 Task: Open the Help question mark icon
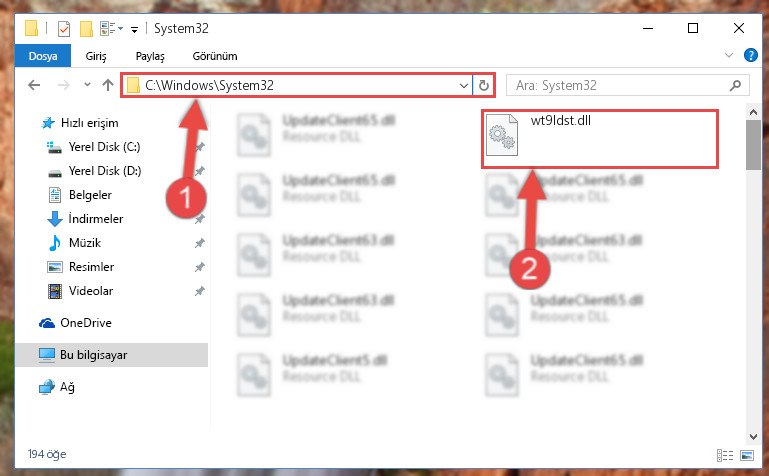750,55
